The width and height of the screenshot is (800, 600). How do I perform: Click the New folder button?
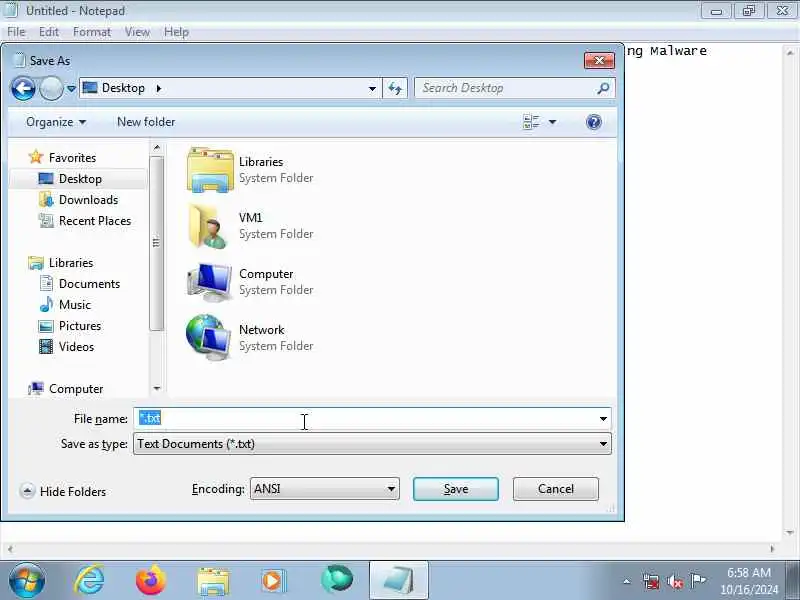[x=146, y=122]
